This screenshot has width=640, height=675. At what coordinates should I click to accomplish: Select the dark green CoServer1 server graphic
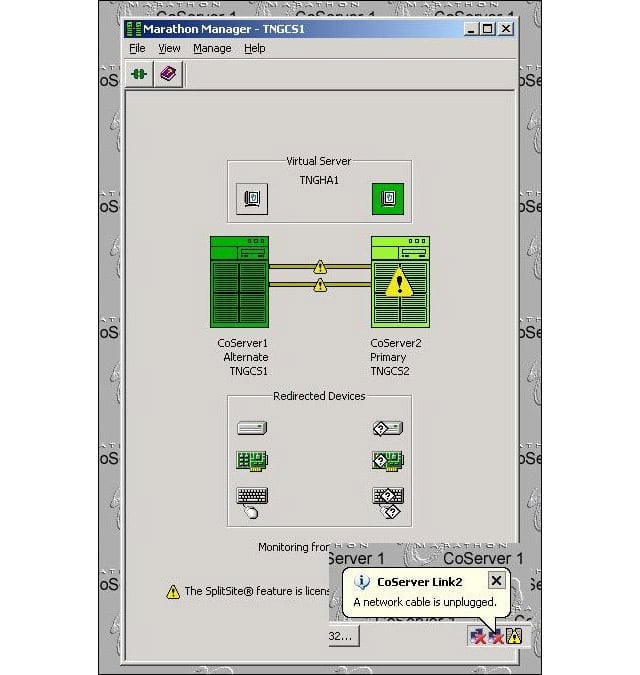coord(239,282)
